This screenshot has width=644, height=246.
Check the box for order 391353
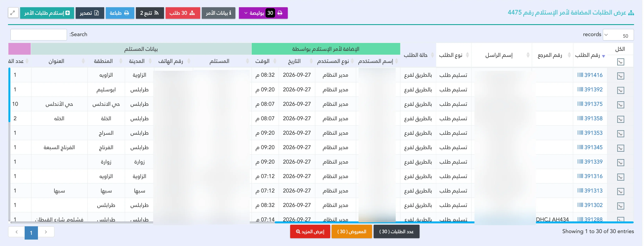pos(621,134)
